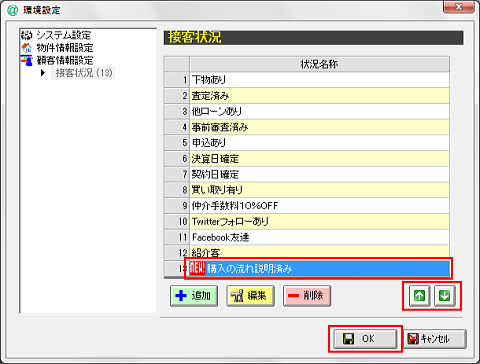Select システム設定 in the tree

click(x=63, y=35)
